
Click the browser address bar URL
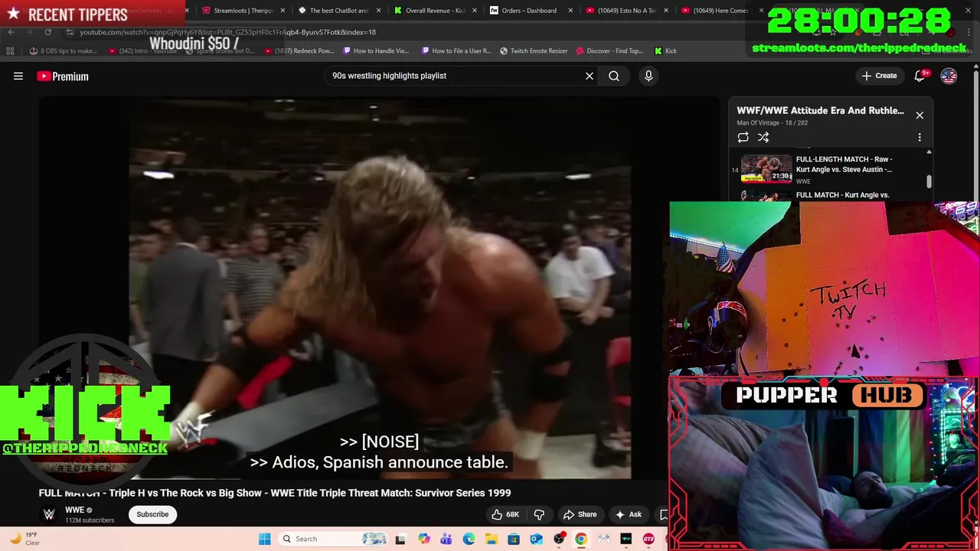tap(227, 32)
